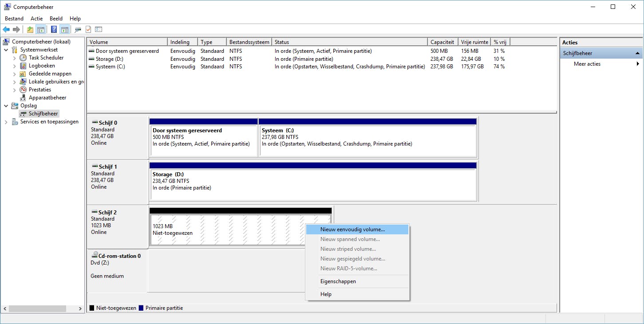Click the folder Up one level icon
Image resolution: width=644 pixels, height=324 pixels.
pyautogui.click(x=30, y=30)
